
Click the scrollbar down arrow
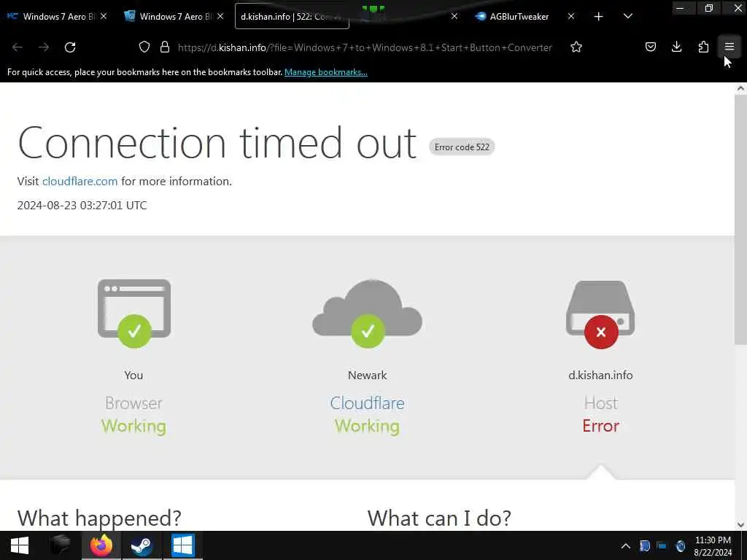(740, 525)
